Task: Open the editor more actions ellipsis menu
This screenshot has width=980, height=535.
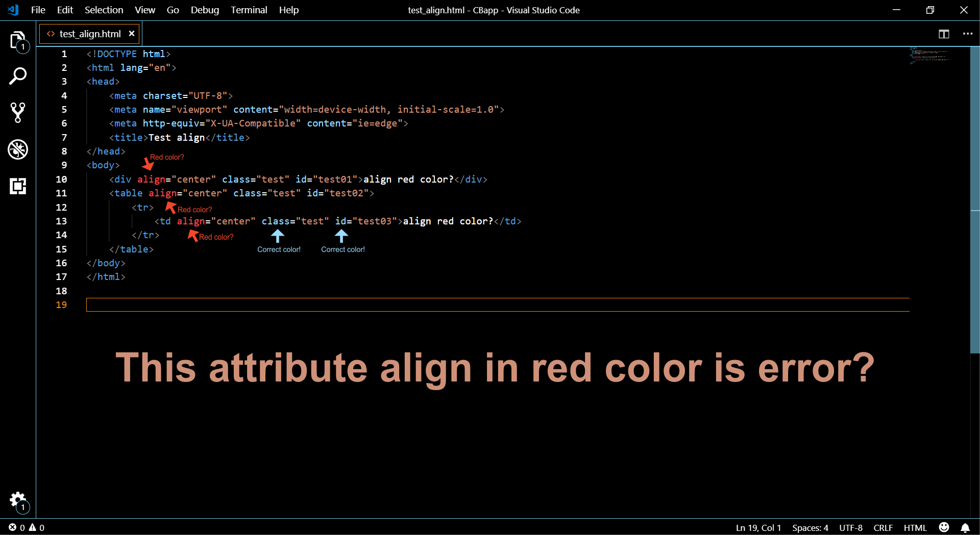Action: click(968, 34)
